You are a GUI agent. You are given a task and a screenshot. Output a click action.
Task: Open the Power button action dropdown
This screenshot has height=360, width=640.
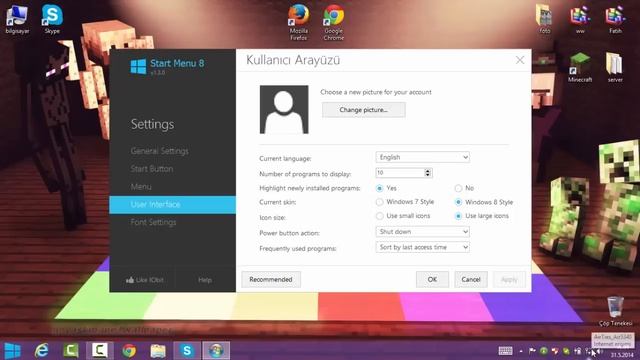click(422, 232)
